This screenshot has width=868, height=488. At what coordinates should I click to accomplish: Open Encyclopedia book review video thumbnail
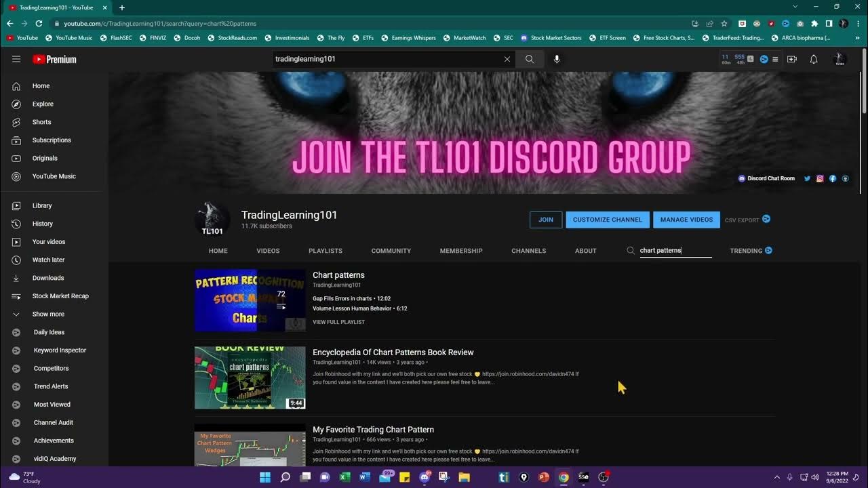(x=250, y=378)
